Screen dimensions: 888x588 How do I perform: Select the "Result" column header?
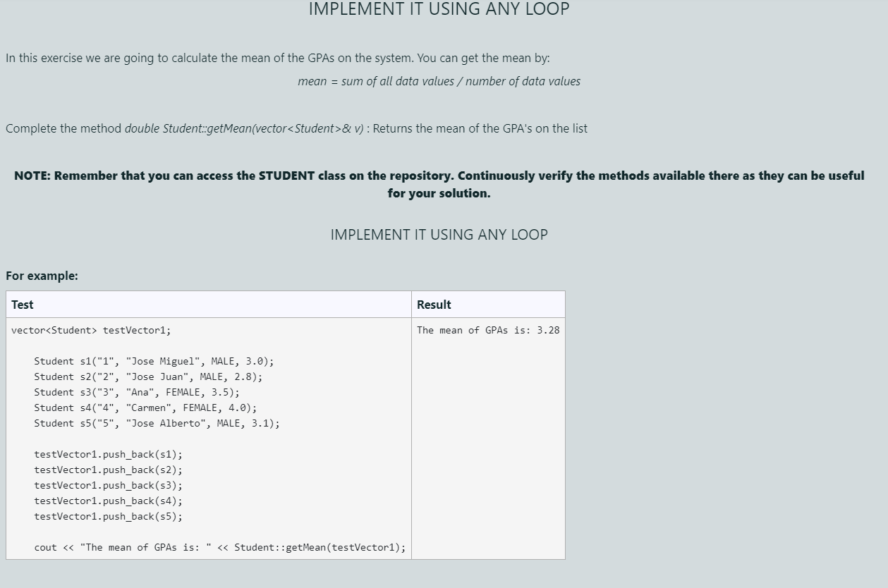point(434,305)
